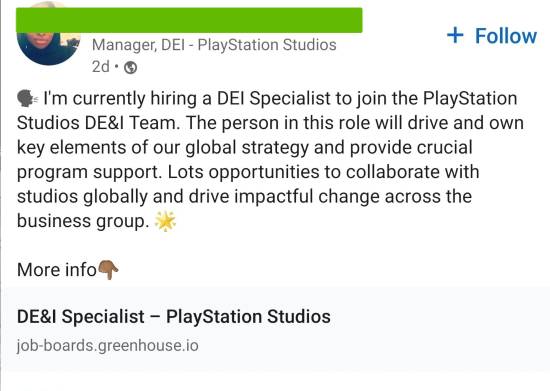Open the DE&I Specialist – PlayStation Studios link

click(x=174, y=316)
